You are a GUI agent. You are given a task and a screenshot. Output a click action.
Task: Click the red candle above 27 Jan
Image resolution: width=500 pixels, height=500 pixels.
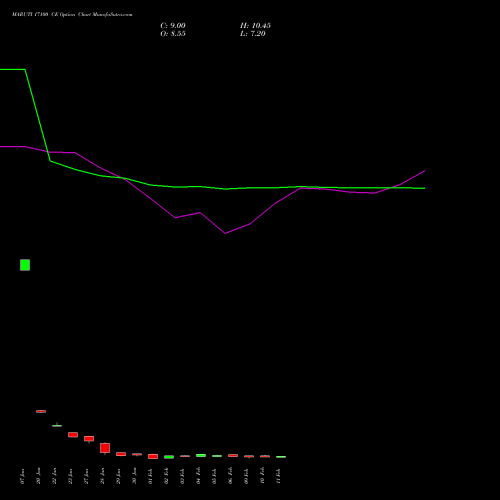tap(89, 439)
